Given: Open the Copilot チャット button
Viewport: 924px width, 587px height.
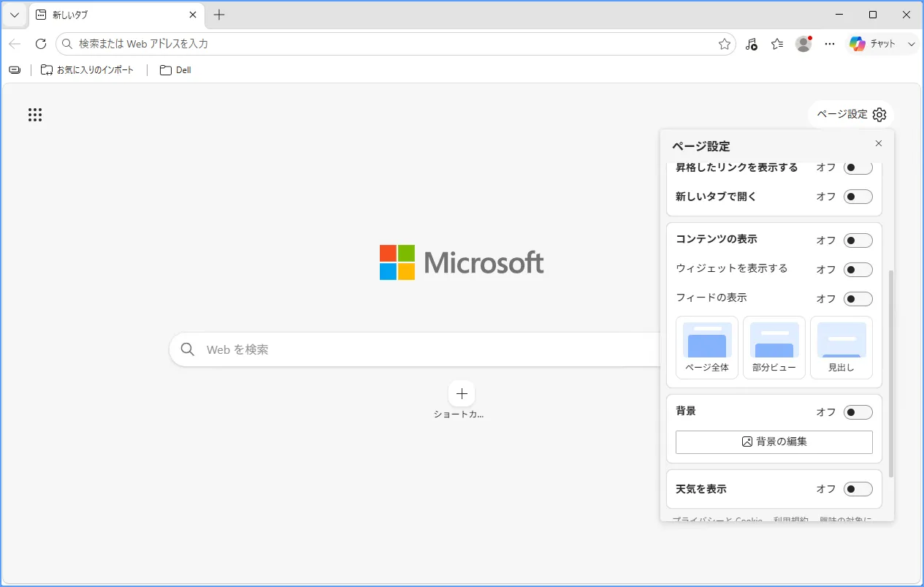Looking at the screenshot, I should 874,44.
